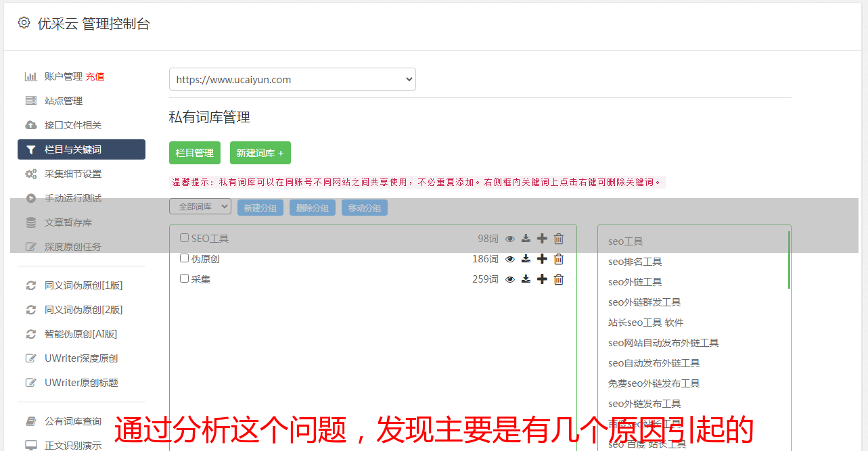The image size is (868, 451).
Task: Click the 移动分组 button
Action: pyautogui.click(x=365, y=208)
